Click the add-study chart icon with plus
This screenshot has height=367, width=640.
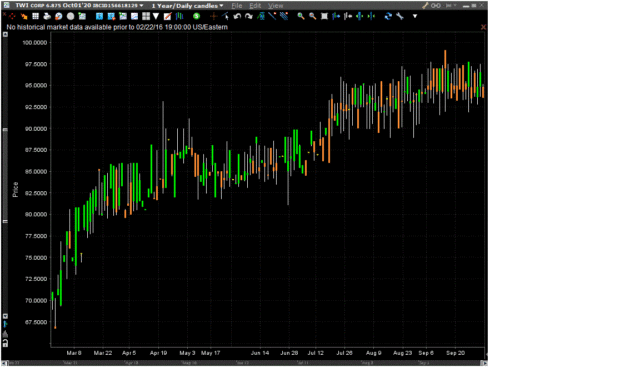pyautogui.click(x=123, y=16)
